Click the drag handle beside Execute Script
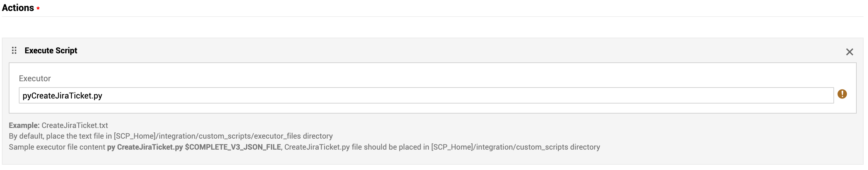 click(x=14, y=50)
